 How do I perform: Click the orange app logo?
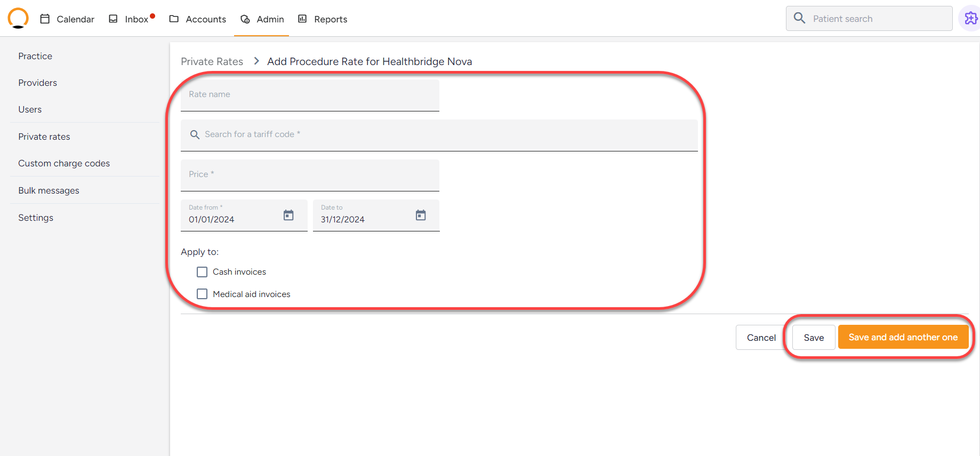[18, 18]
